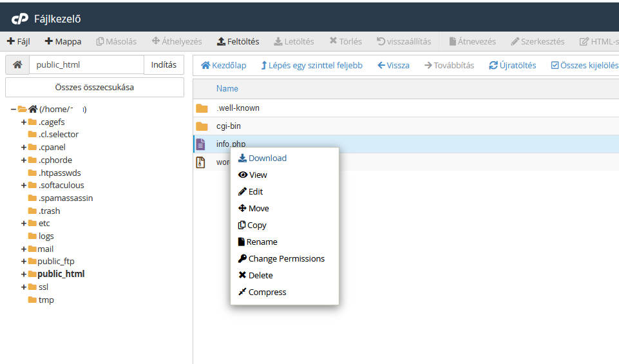Open .htpasswds folder in tree
The width and height of the screenshot is (619, 364).
60,173
